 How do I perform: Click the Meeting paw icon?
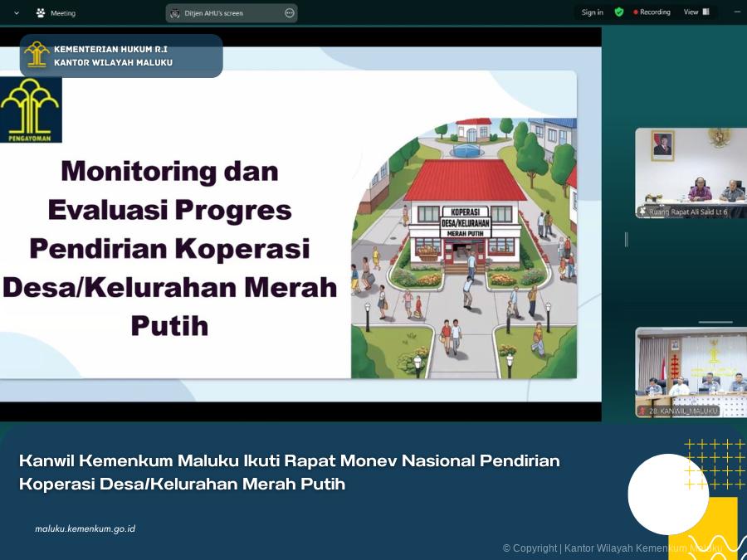(41, 12)
